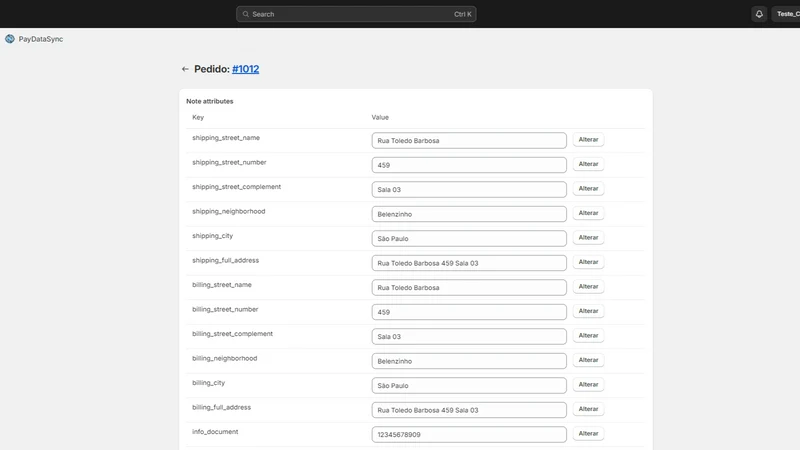800x450 pixels.
Task: Click the Ctrl K shortcut hint
Action: pyautogui.click(x=463, y=14)
